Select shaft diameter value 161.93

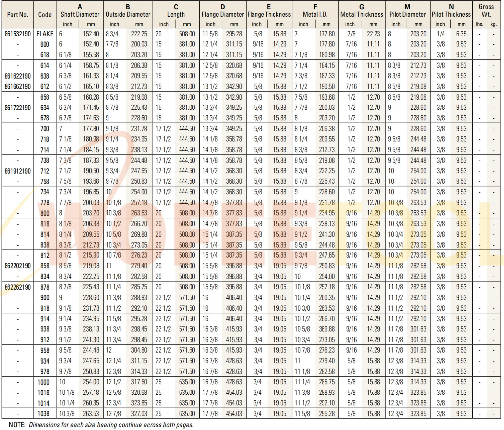point(91,76)
